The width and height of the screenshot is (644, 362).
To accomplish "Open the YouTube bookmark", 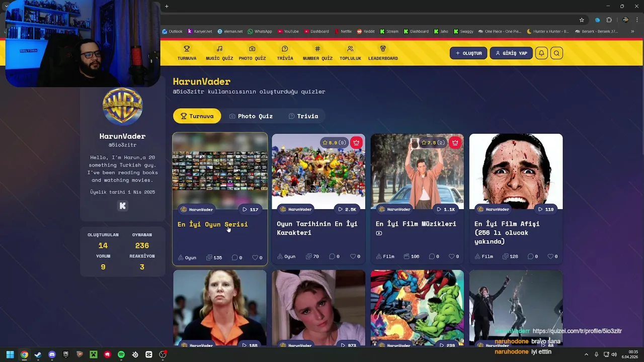I will [x=288, y=31].
